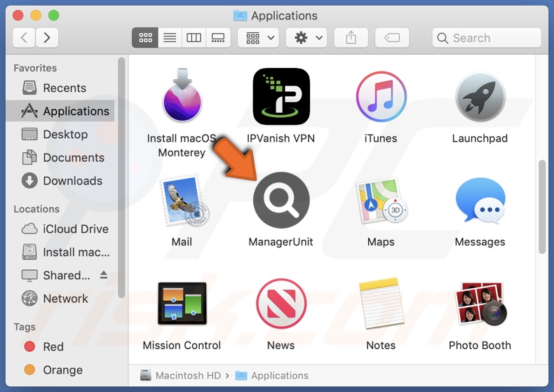
Task: Click the Edit Tags toolbar button
Action: coord(392,37)
